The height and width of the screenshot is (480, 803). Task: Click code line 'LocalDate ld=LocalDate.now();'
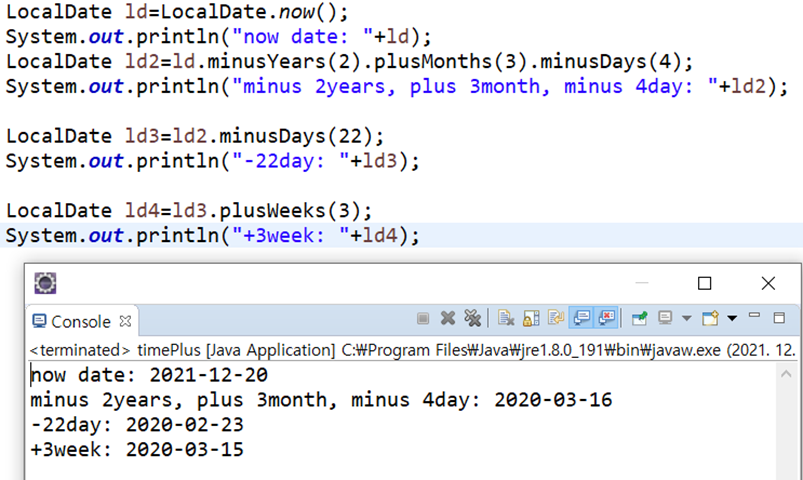click(177, 12)
